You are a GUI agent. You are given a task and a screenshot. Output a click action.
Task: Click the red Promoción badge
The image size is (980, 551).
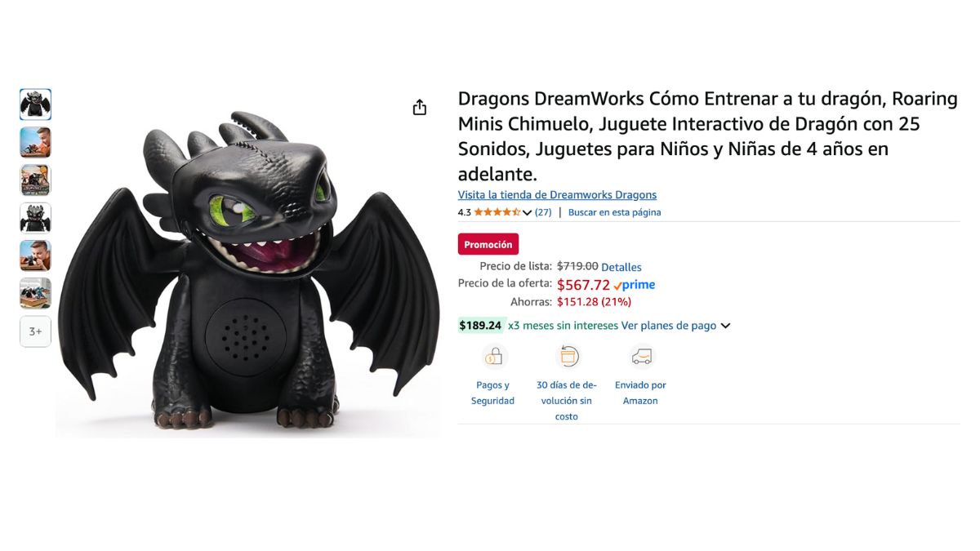pos(488,244)
